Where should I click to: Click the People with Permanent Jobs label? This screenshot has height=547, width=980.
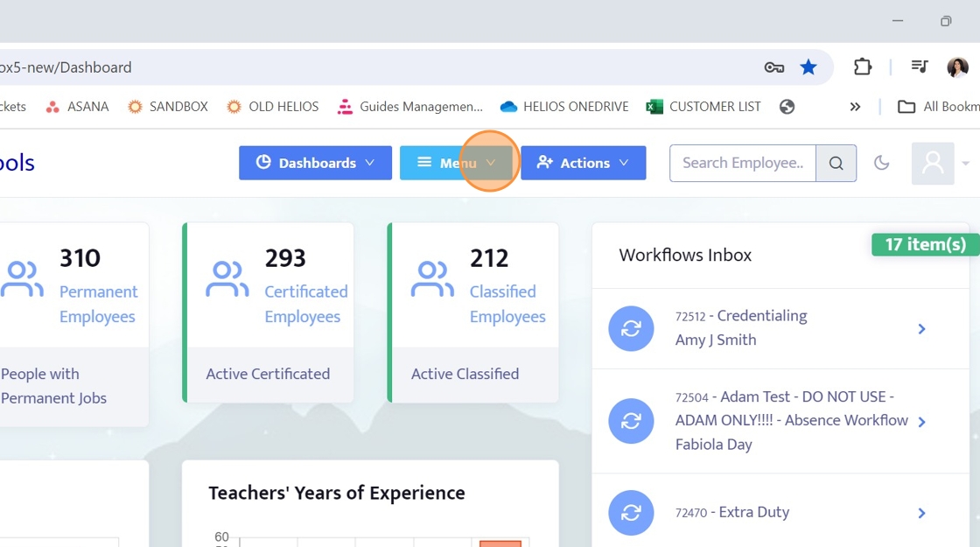tap(53, 386)
